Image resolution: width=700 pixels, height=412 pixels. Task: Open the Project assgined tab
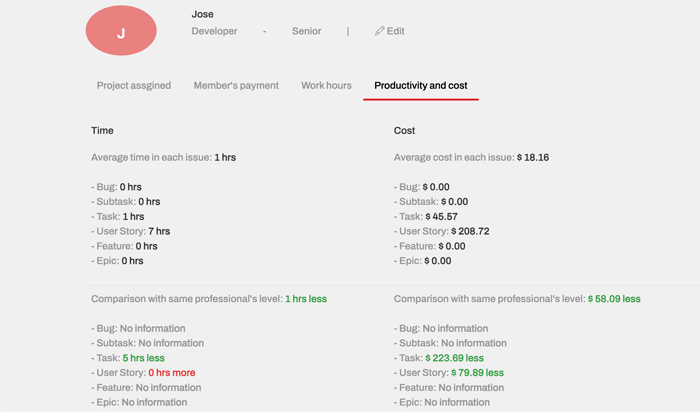134,85
